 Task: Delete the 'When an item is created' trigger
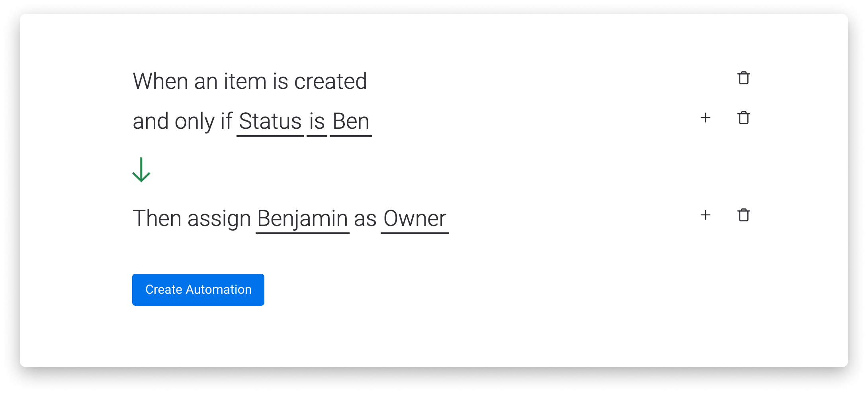point(743,78)
